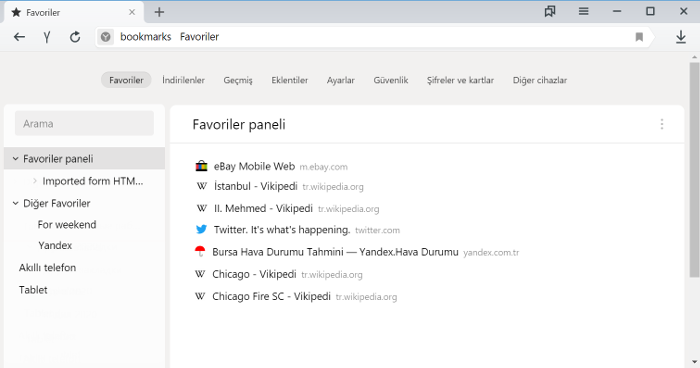Open the Ayarlar tab
Viewport: 700px width, 368px height.
click(341, 80)
